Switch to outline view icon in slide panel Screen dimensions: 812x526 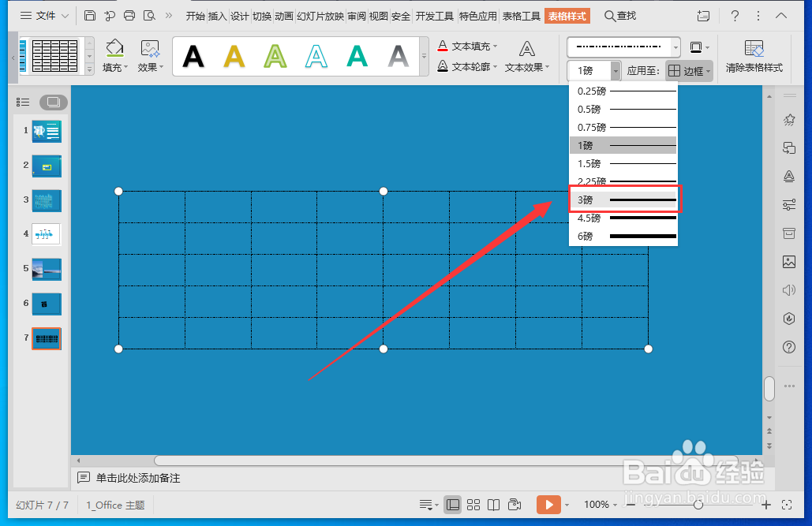click(x=23, y=102)
